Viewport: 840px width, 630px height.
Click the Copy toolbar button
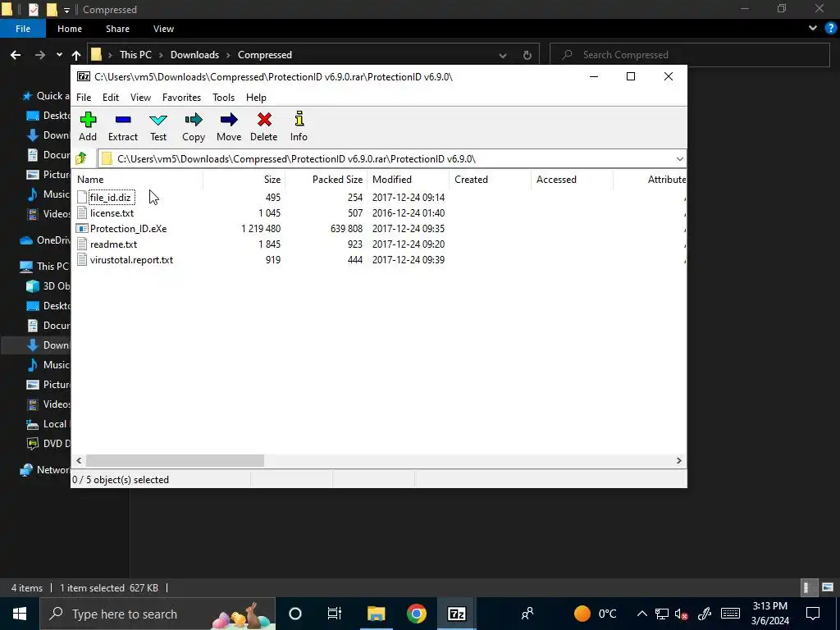[194, 127]
